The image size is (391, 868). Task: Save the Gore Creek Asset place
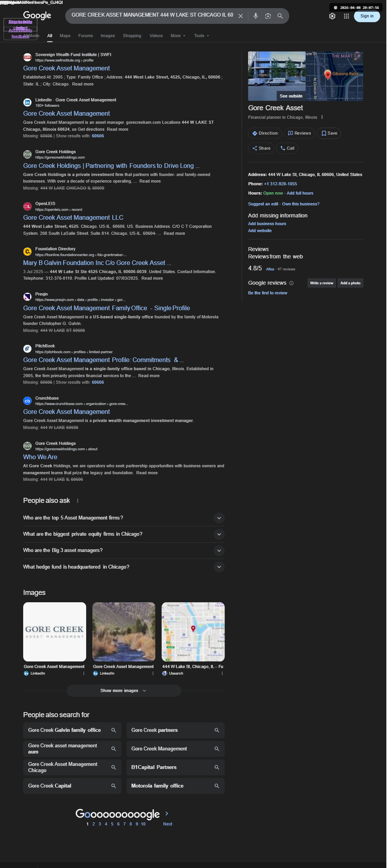pos(329,133)
